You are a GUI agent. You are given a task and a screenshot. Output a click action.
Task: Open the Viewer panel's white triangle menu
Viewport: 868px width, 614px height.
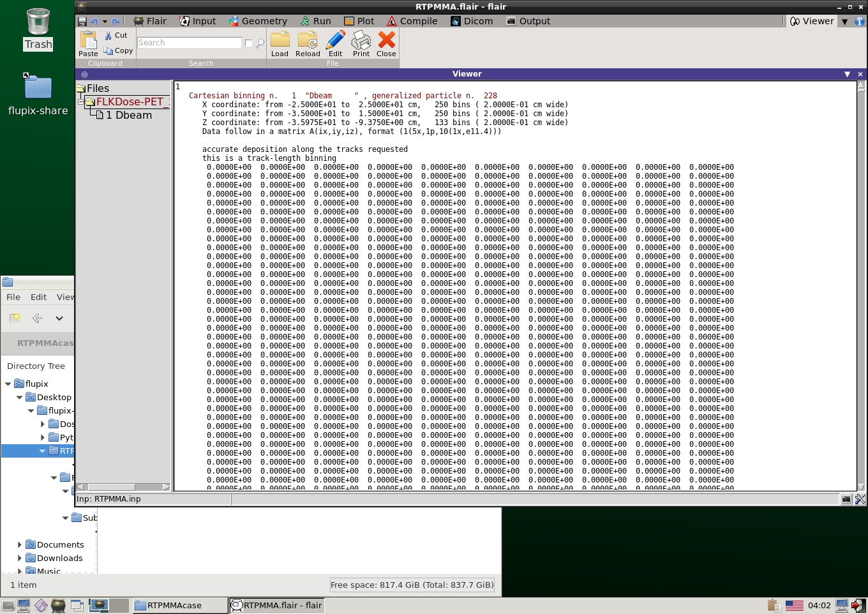[847, 74]
